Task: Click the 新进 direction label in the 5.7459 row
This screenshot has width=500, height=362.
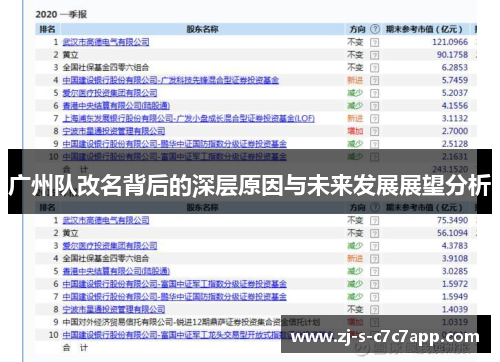Action: tap(355, 80)
